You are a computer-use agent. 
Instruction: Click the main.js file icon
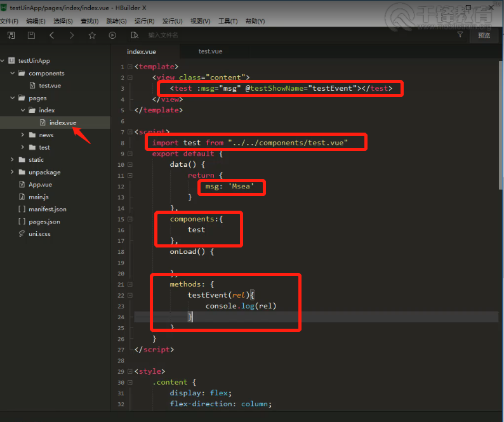(22, 197)
